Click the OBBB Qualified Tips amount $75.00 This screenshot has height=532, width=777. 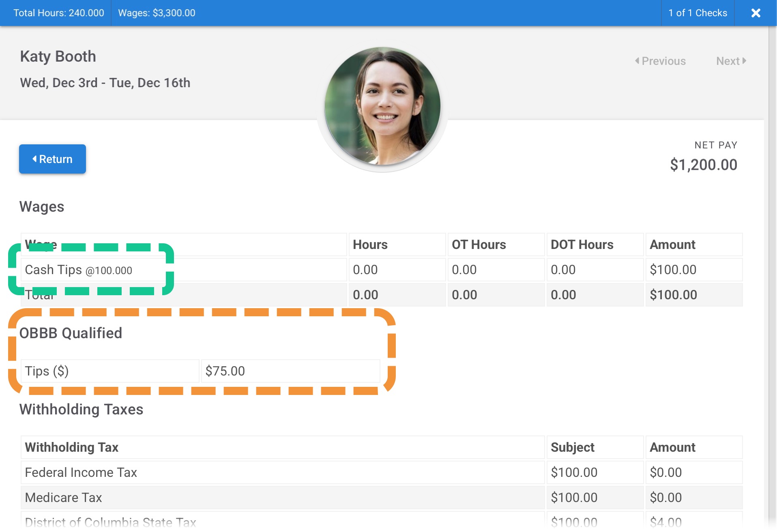(x=225, y=371)
